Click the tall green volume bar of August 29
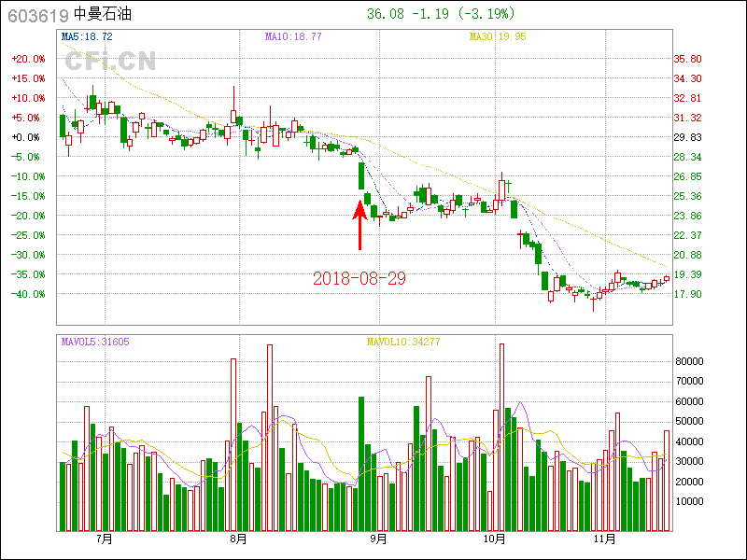747x560 pixels. click(x=361, y=464)
